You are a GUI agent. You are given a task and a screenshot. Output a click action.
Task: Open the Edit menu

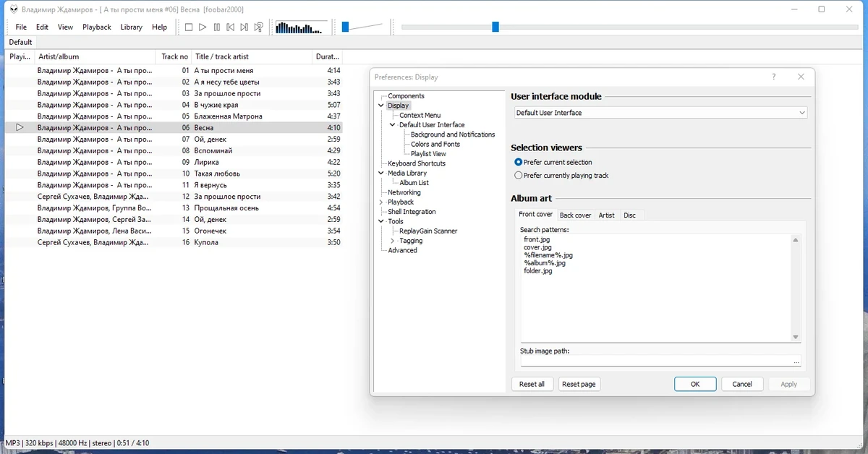(42, 27)
